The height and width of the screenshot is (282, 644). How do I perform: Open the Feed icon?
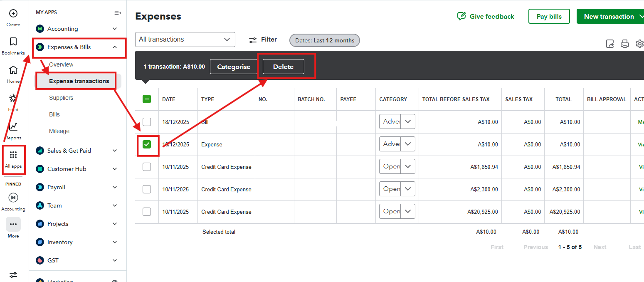point(13,98)
